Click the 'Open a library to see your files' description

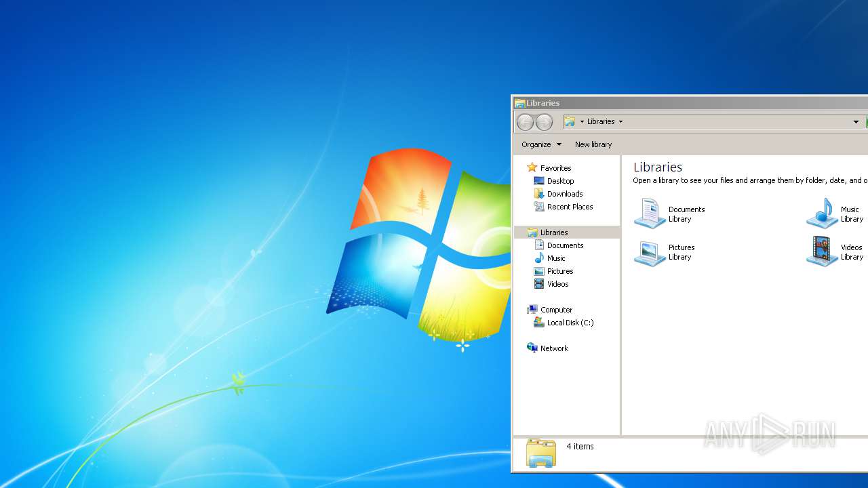point(750,181)
